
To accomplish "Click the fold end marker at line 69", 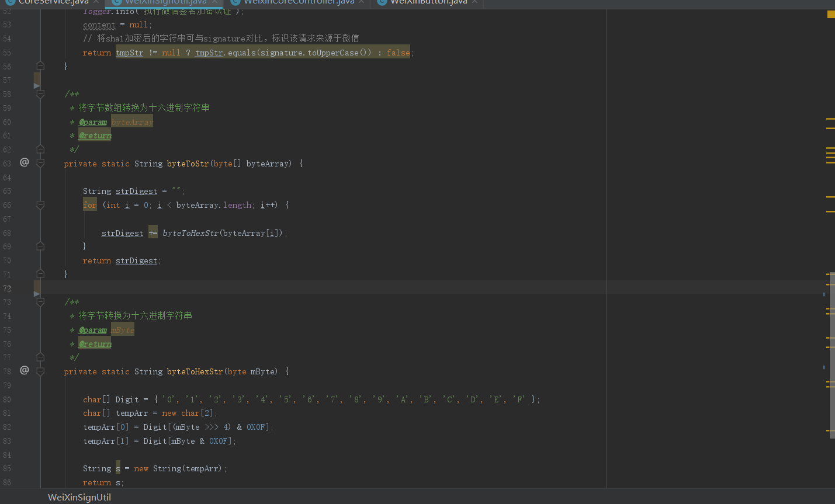I will click(x=40, y=246).
